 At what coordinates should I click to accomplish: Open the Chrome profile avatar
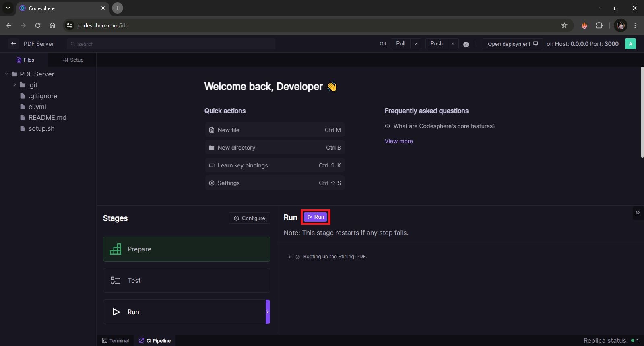click(621, 25)
